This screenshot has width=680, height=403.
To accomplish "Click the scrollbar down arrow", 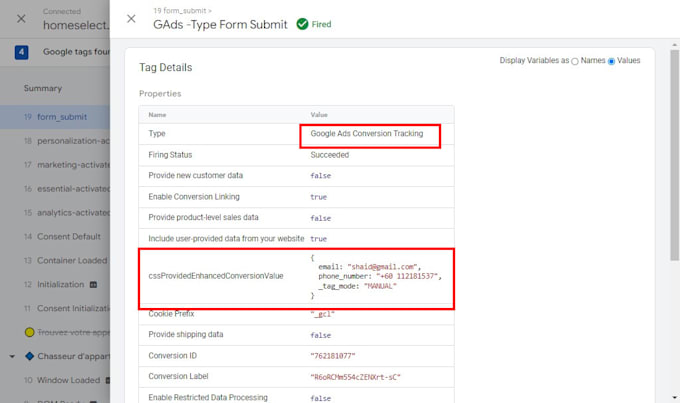I will tap(674, 397).
